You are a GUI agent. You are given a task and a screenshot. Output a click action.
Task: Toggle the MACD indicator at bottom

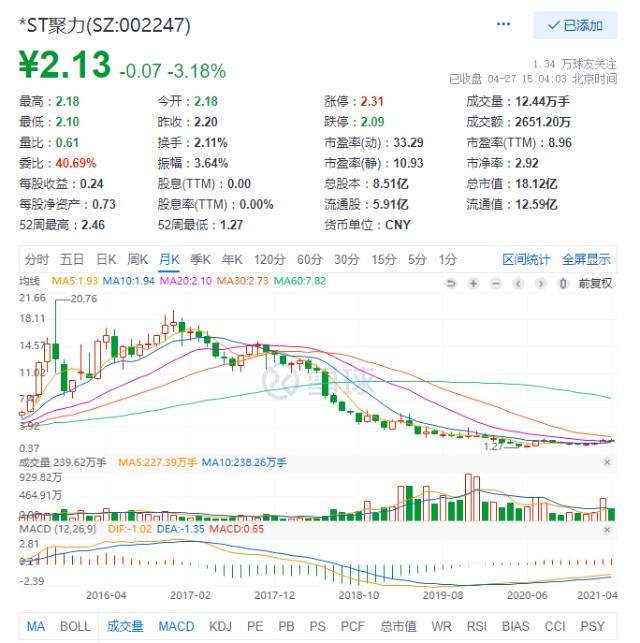[x=176, y=627]
